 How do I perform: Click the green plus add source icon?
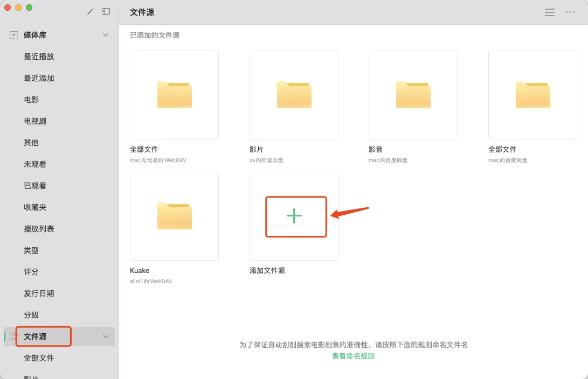point(294,216)
